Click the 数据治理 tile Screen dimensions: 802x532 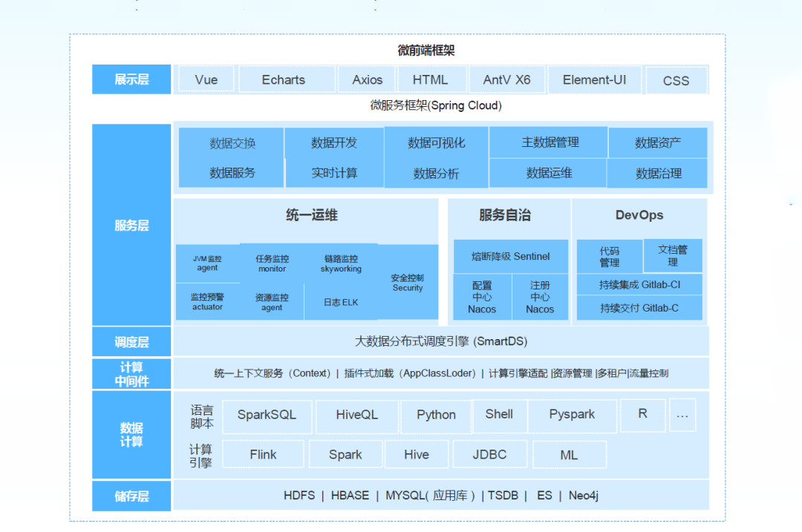pos(657,174)
